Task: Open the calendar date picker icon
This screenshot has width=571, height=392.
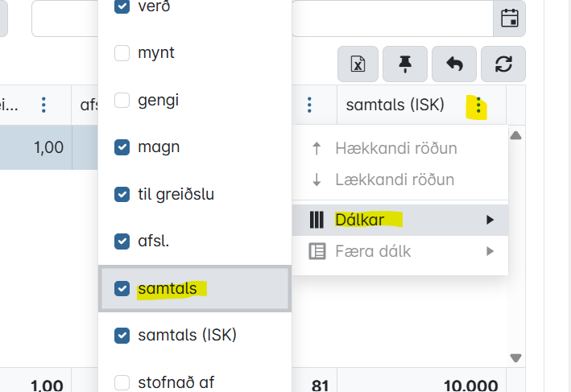Action: coord(509,18)
